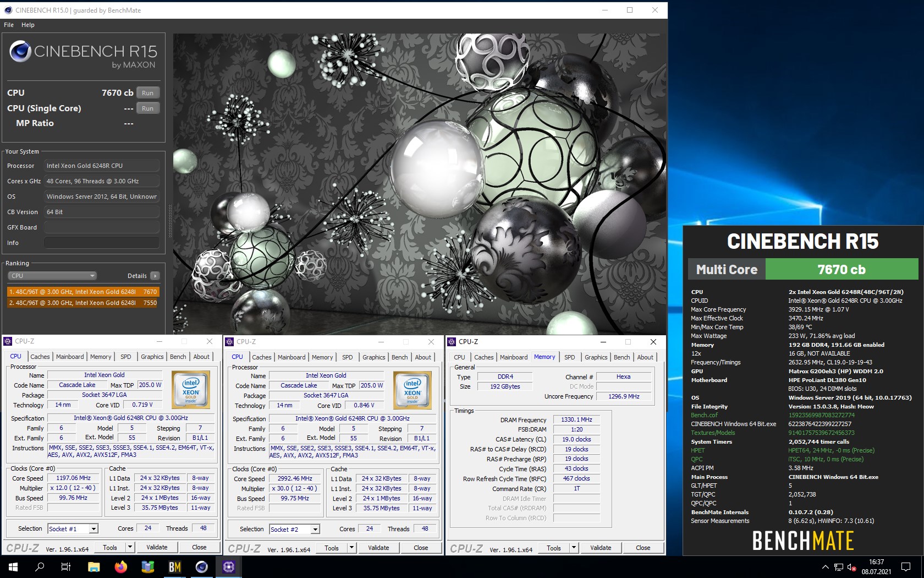
Task: Click Close button in Socket #2 CPU-Z
Action: (x=421, y=548)
